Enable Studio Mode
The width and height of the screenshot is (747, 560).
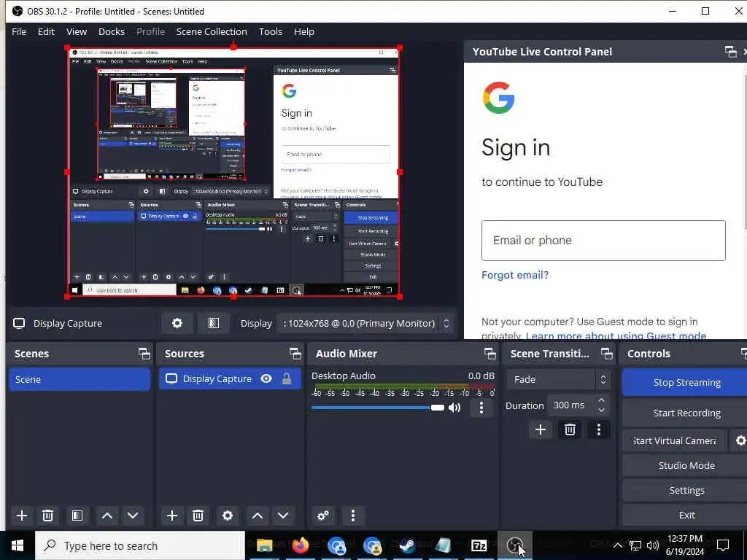pos(686,465)
